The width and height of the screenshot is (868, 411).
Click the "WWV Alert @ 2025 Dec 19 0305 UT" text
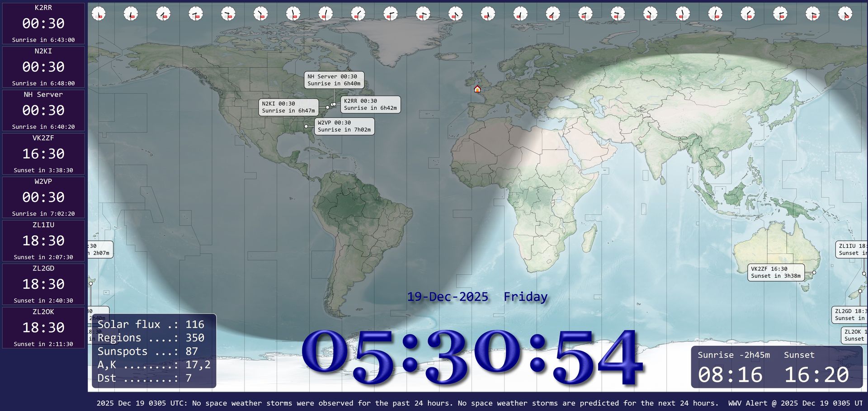pos(796,403)
